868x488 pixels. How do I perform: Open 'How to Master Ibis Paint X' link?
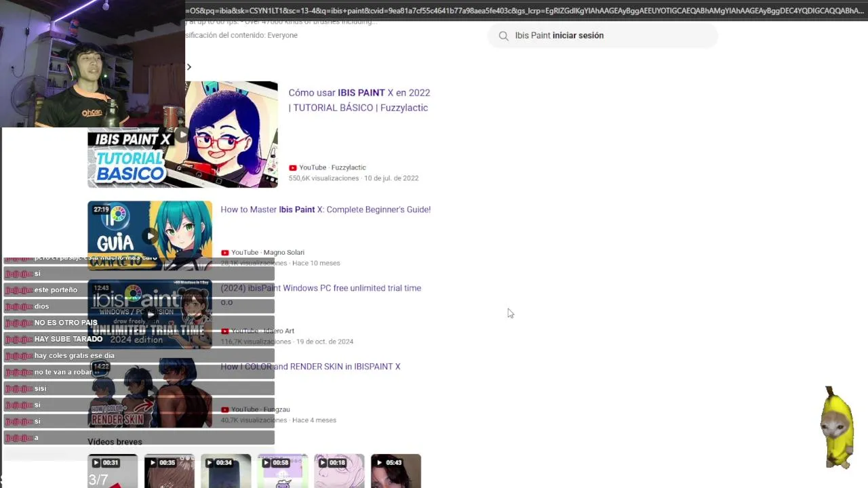[x=325, y=209]
